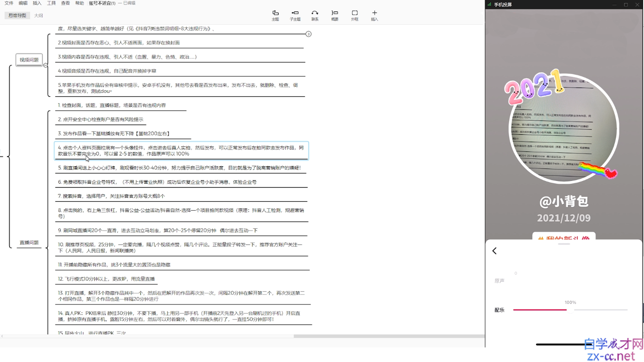Select topic '11. 开播前隐藏所有作品'
The height and width of the screenshot is (362, 644).
pyautogui.click(x=114, y=265)
